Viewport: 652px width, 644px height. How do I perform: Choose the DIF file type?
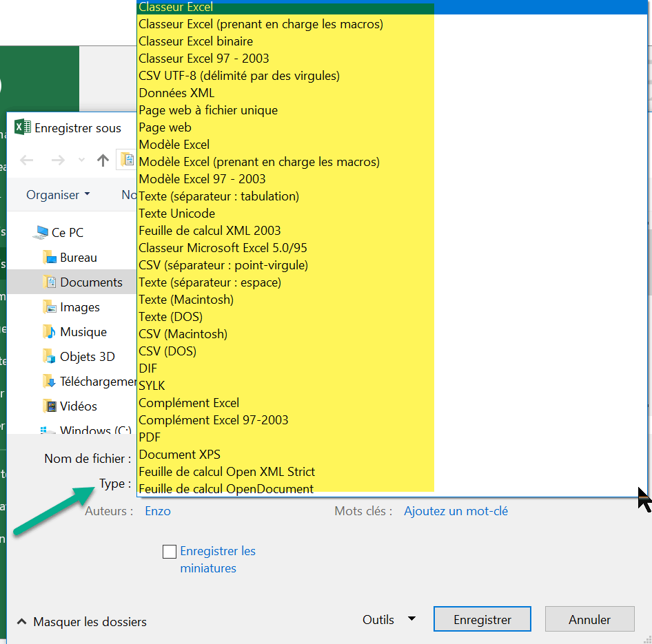click(x=391, y=368)
